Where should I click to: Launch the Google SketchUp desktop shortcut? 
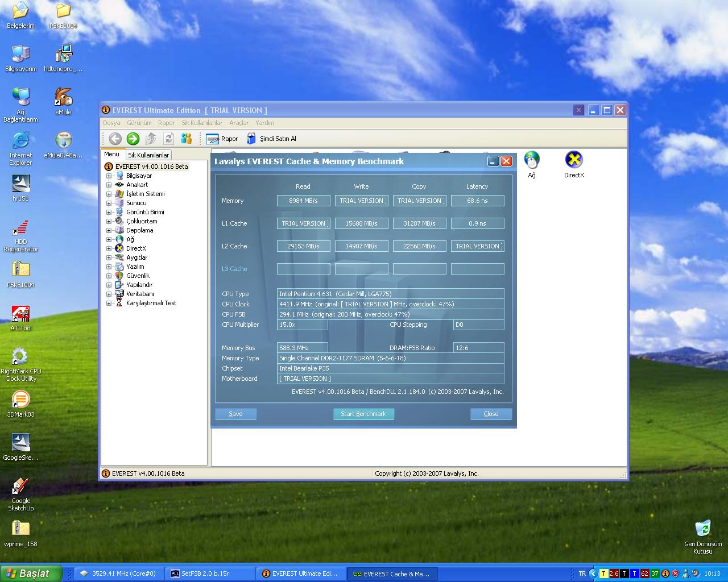pos(20,494)
